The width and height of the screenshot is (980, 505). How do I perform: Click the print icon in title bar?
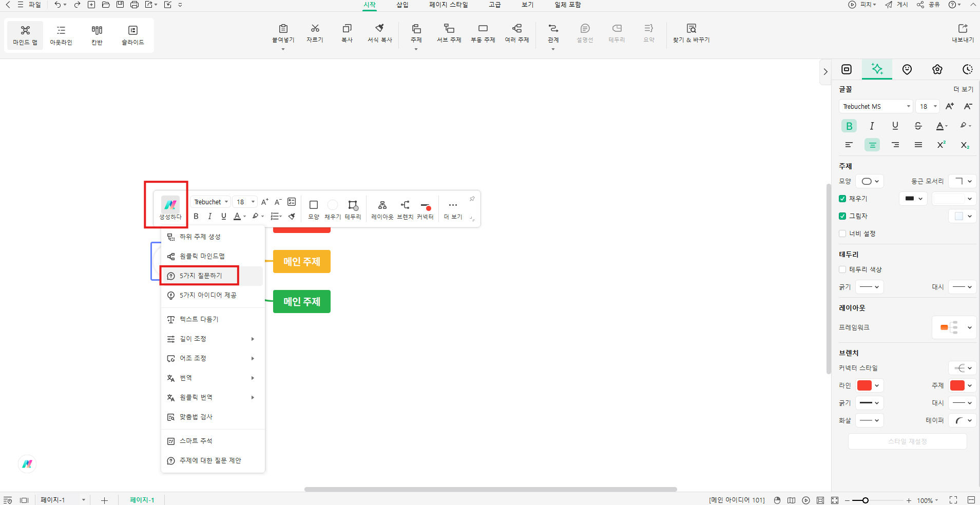[134, 5]
